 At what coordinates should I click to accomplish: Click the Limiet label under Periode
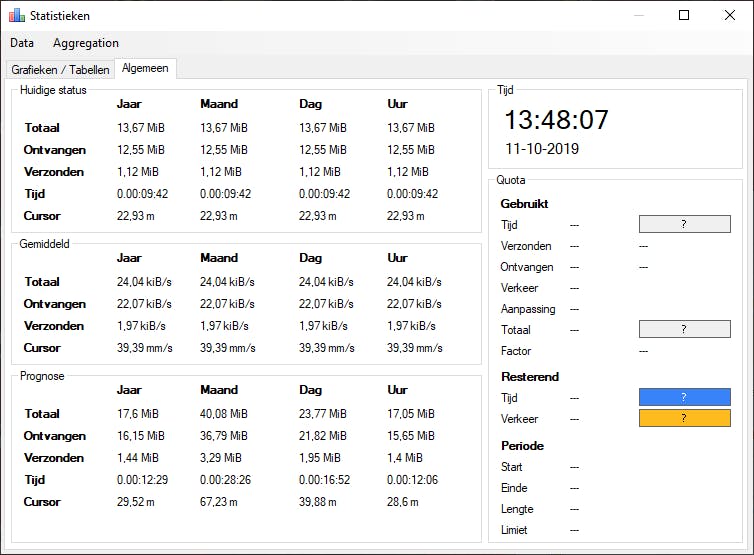tap(514, 530)
